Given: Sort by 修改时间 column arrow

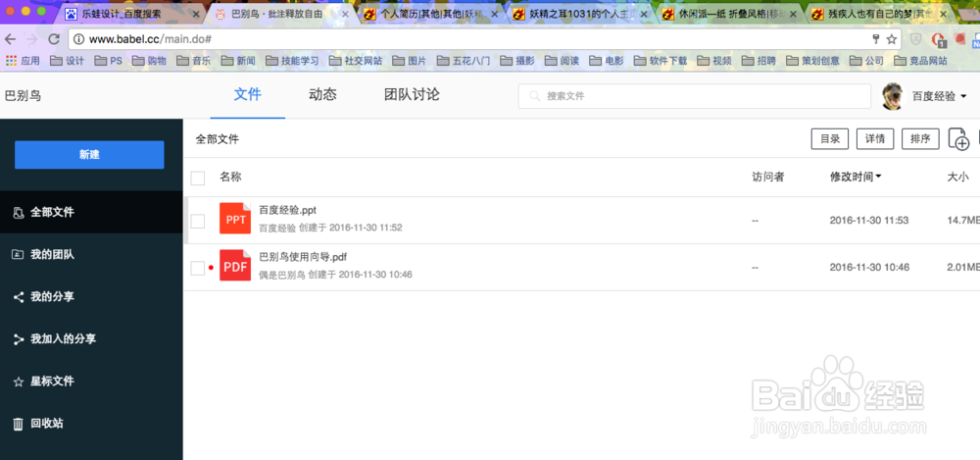Looking at the screenshot, I should pyautogui.click(x=879, y=178).
